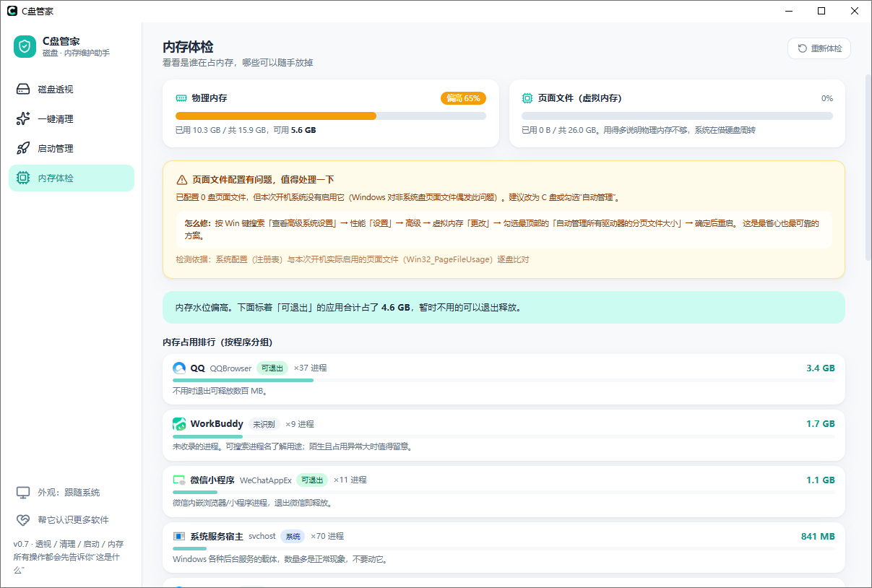Click the WorkBuddy app icon
Viewport: 872px width, 588px height.
click(179, 424)
